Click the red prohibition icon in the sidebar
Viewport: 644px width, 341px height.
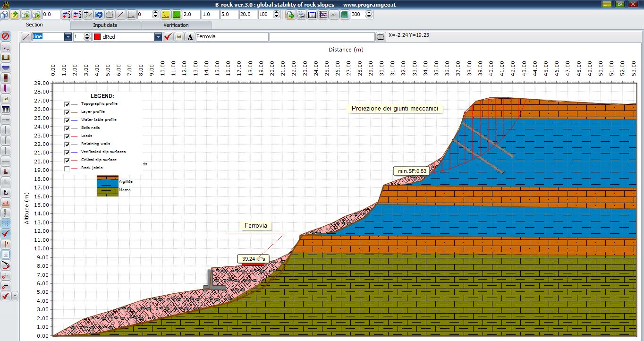click(6, 36)
